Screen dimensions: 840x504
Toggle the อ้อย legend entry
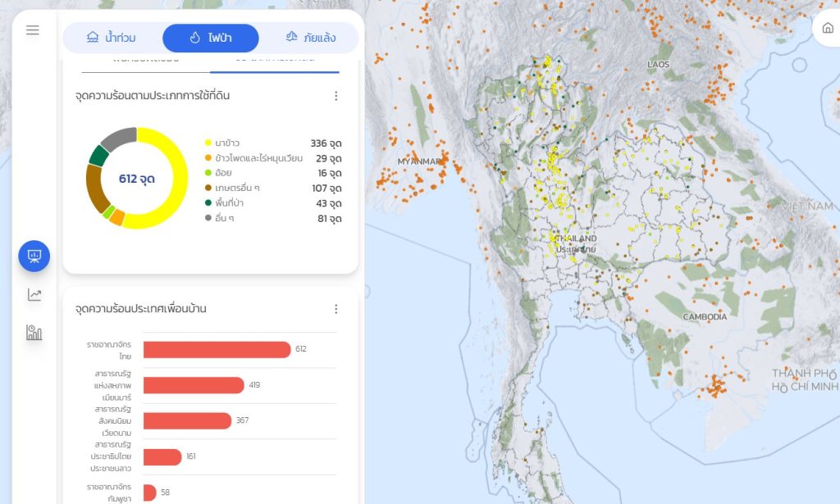(x=223, y=173)
